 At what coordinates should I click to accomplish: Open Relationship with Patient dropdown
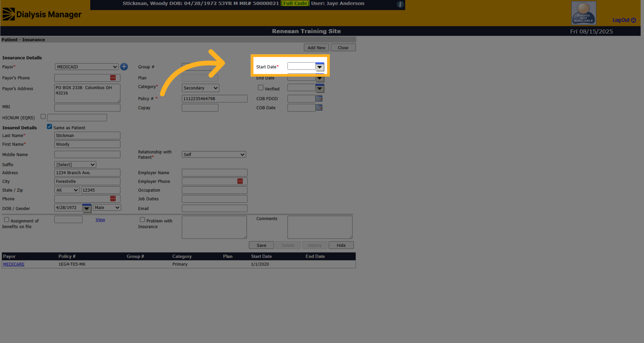[214, 155]
